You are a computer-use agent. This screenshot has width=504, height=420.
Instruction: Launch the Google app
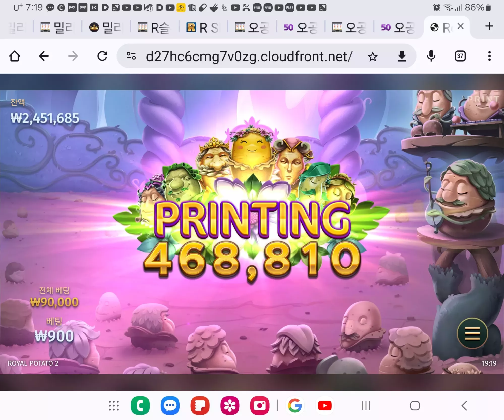tap(295, 406)
